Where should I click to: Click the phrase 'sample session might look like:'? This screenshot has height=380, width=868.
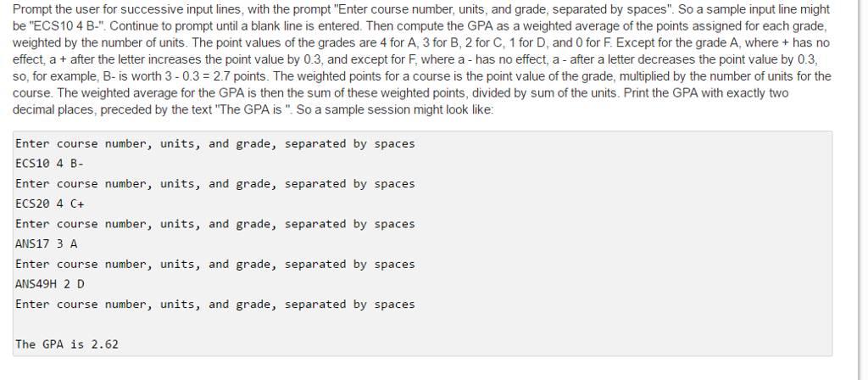point(409,109)
